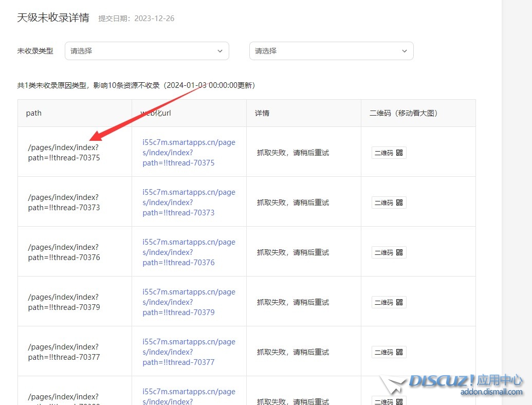Select path text ending thread-70375

(64, 153)
